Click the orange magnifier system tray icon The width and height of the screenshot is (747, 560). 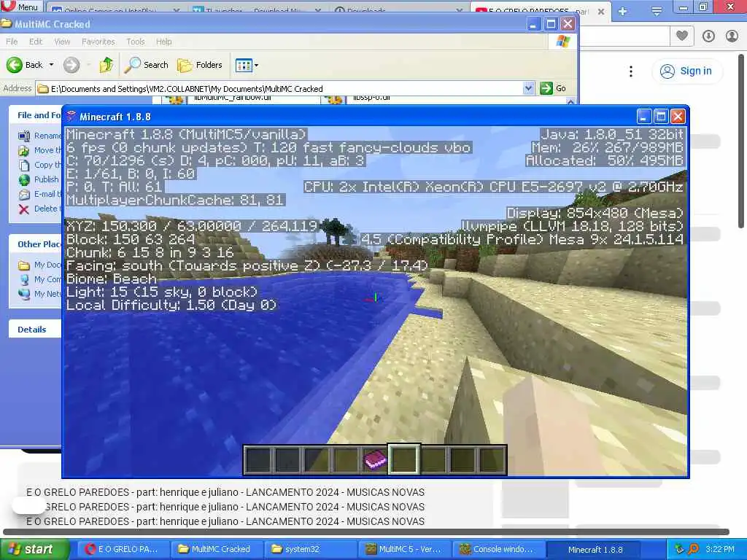[693, 549]
